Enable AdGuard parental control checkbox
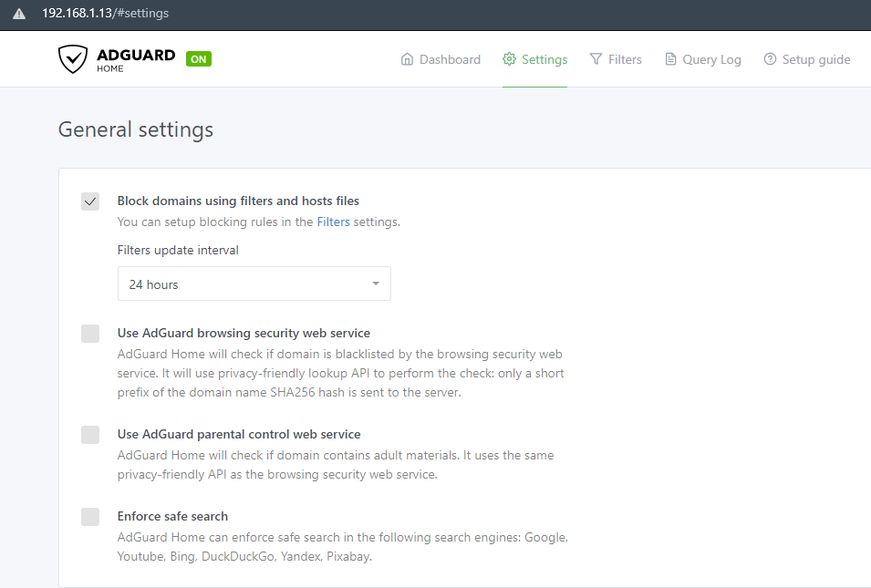871x588 pixels. pos(90,434)
